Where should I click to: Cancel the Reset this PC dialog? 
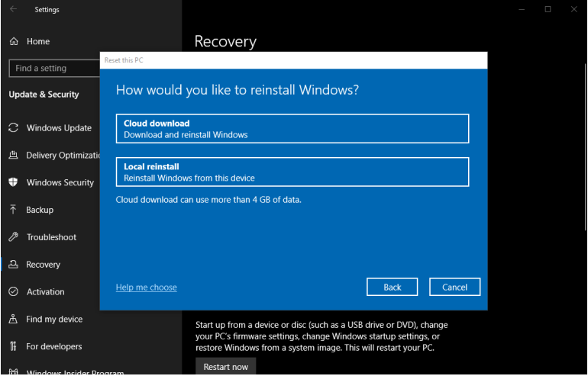(x=455, y=287)
